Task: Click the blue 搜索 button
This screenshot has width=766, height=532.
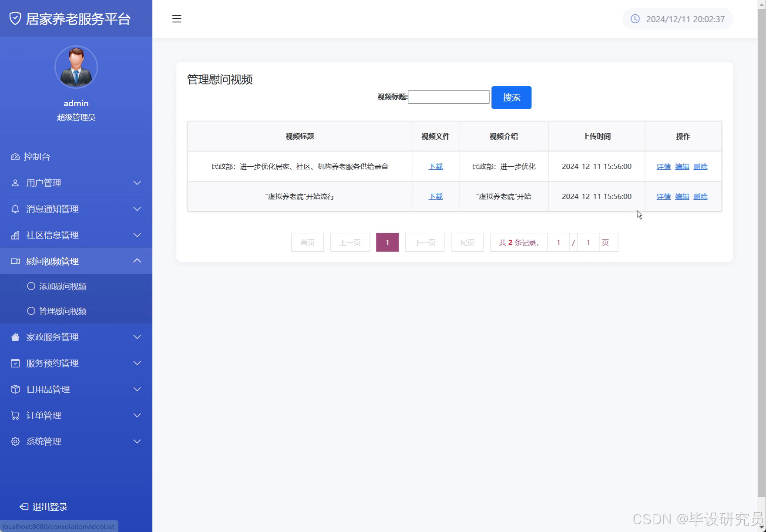Action: coord(511,98)
